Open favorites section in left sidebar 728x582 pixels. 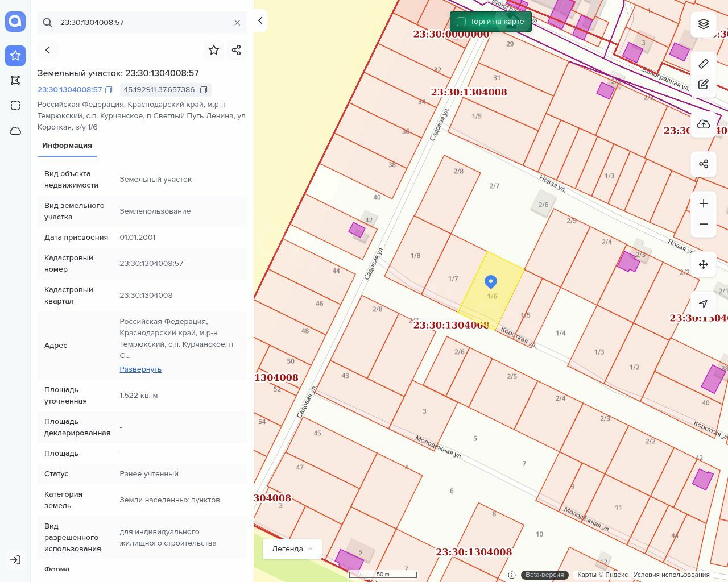[15, 56]
